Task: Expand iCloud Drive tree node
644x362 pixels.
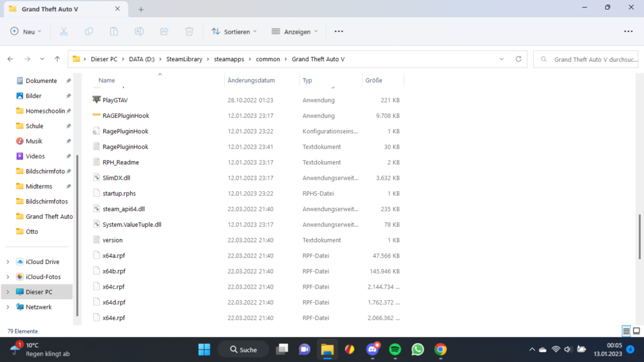Action: point(8,262)
